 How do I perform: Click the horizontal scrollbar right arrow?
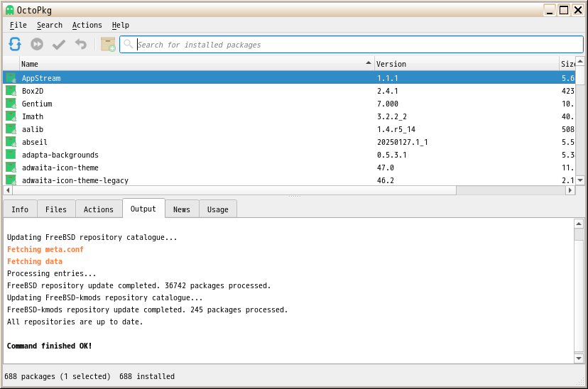pos(570,190)
